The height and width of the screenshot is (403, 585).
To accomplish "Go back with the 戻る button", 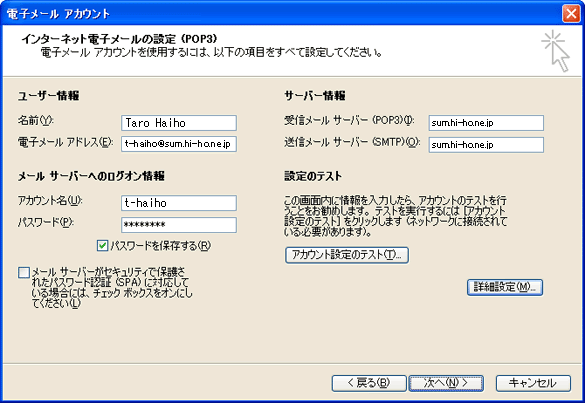I will click(x=369, y=383).
